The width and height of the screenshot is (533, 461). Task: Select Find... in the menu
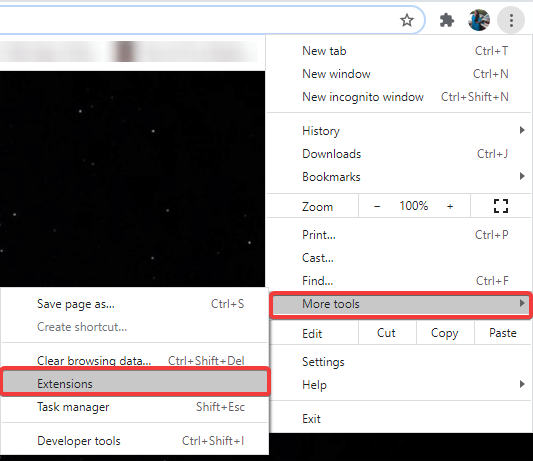click(x=400, y=281)
